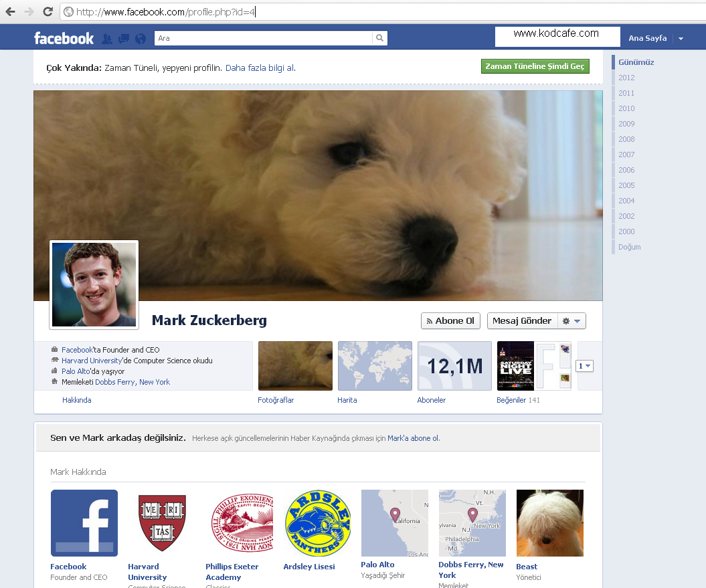This screenshot has height=588, width=706.
Task: Open the notifications globe icon
Action: coord(141,39)
